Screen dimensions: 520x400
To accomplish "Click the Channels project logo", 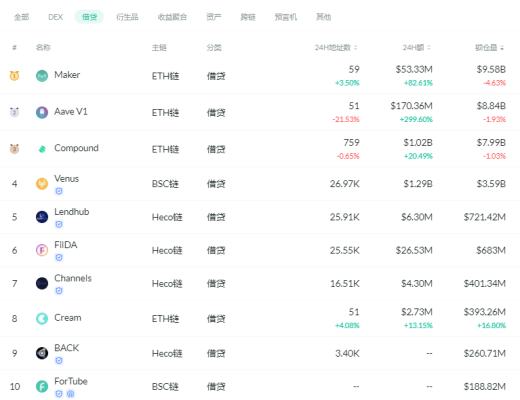I will [x=42, y=283].
